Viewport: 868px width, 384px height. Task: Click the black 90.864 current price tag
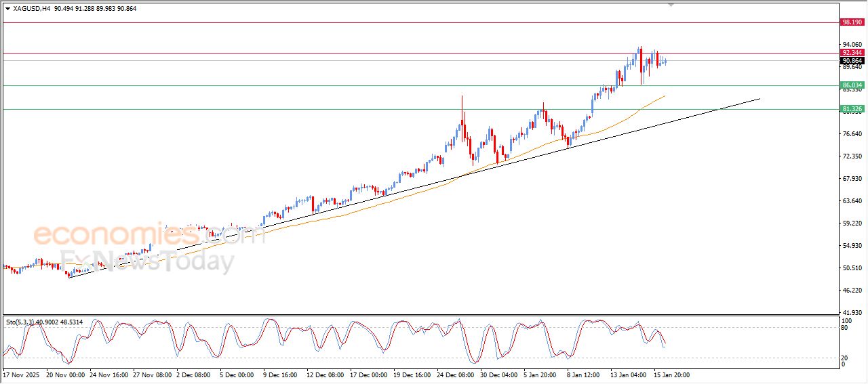852,60
